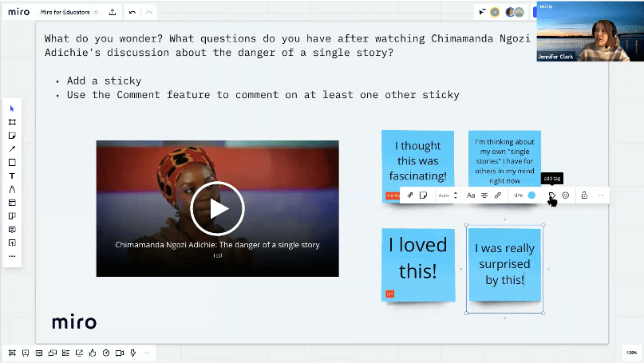Select the Frame tool in left toolbar
The height and width of the screenshot is (363, 644).
coord(12,122)
